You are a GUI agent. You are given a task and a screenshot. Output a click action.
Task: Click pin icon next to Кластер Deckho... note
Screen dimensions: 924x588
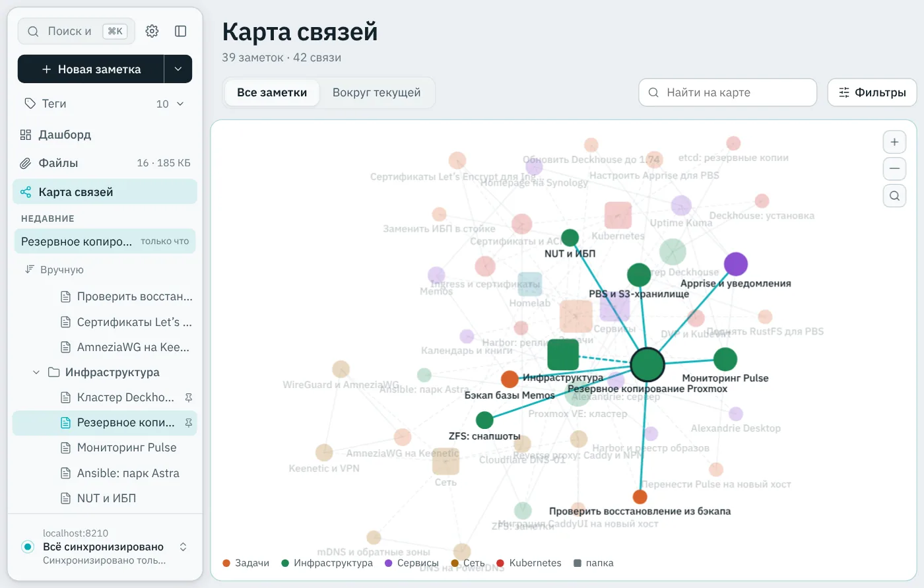189,397
